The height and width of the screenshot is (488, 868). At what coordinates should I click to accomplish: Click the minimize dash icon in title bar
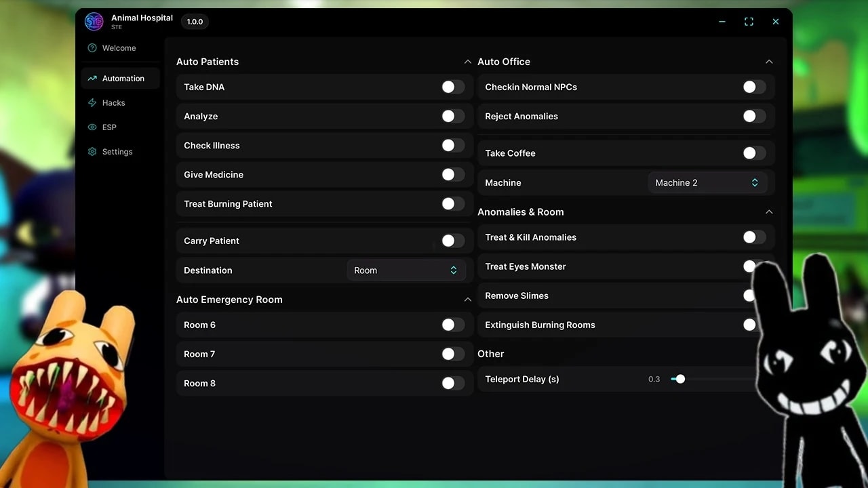click(722, 22)
